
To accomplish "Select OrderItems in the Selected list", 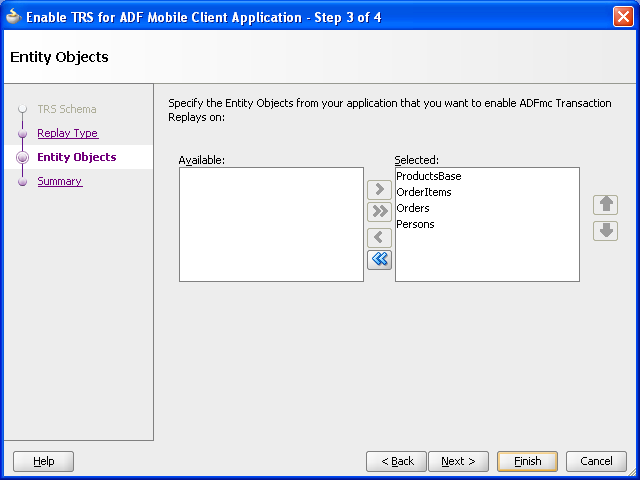I will click(424, 192).
